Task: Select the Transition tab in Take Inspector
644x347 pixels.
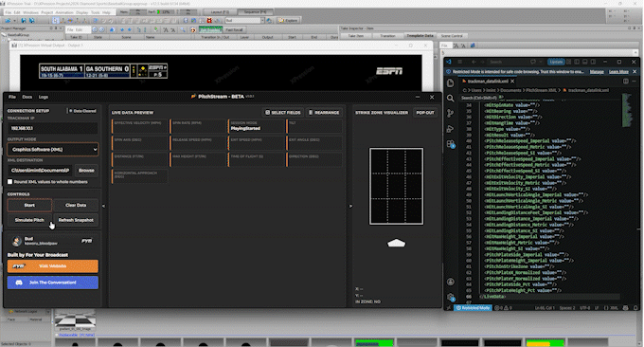Action: (387, 36)
